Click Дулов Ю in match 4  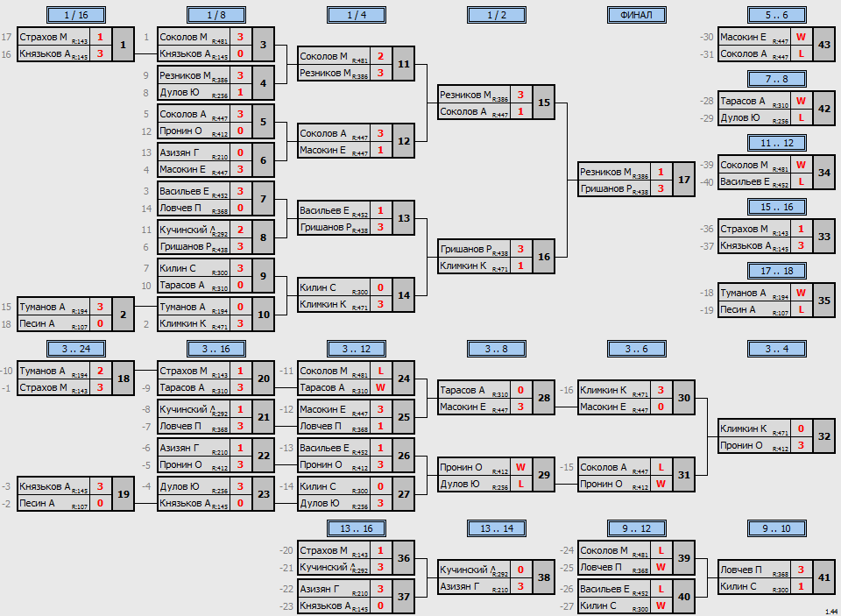(x=179, y=92)
